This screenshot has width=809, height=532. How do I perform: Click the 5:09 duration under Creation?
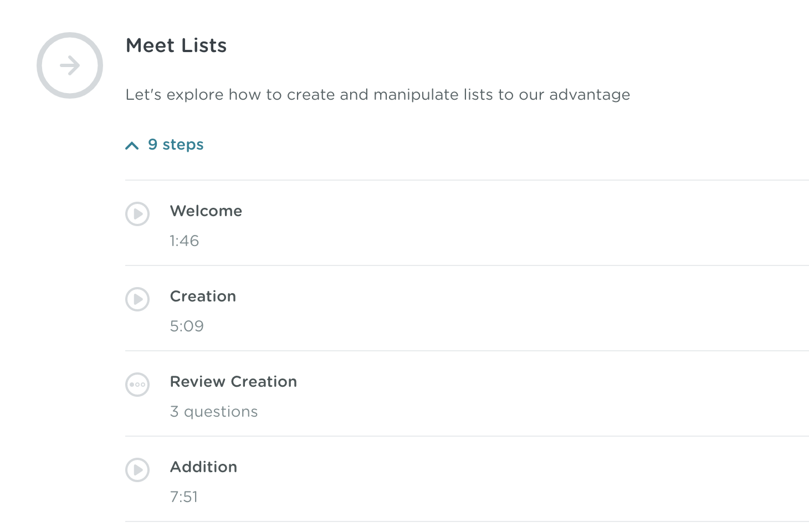point(187,326)
